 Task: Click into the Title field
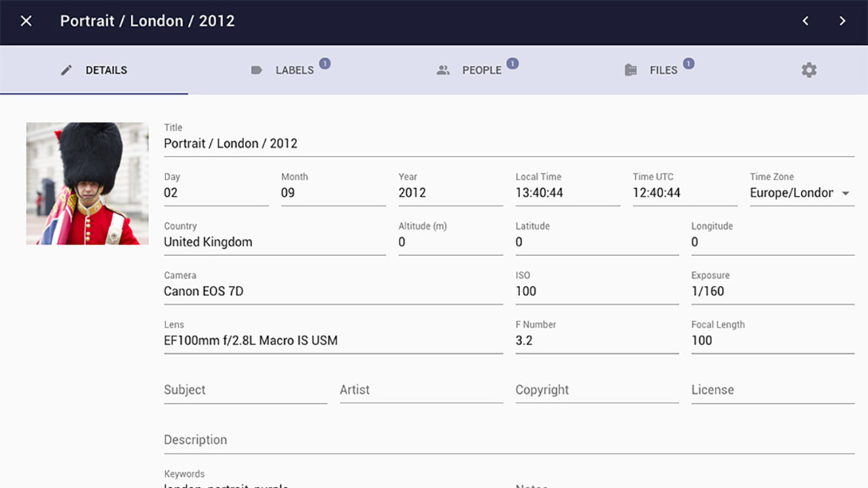(x=509, y=144)
